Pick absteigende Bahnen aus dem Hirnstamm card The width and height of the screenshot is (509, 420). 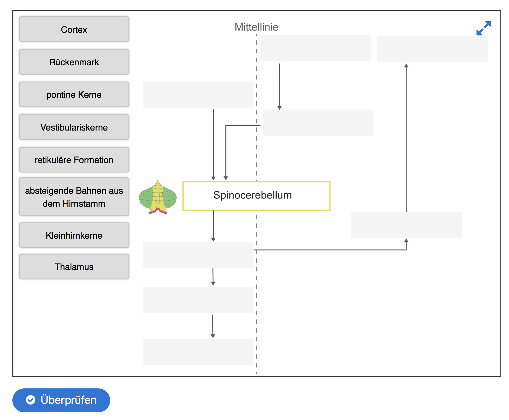(x=74, y=197)
